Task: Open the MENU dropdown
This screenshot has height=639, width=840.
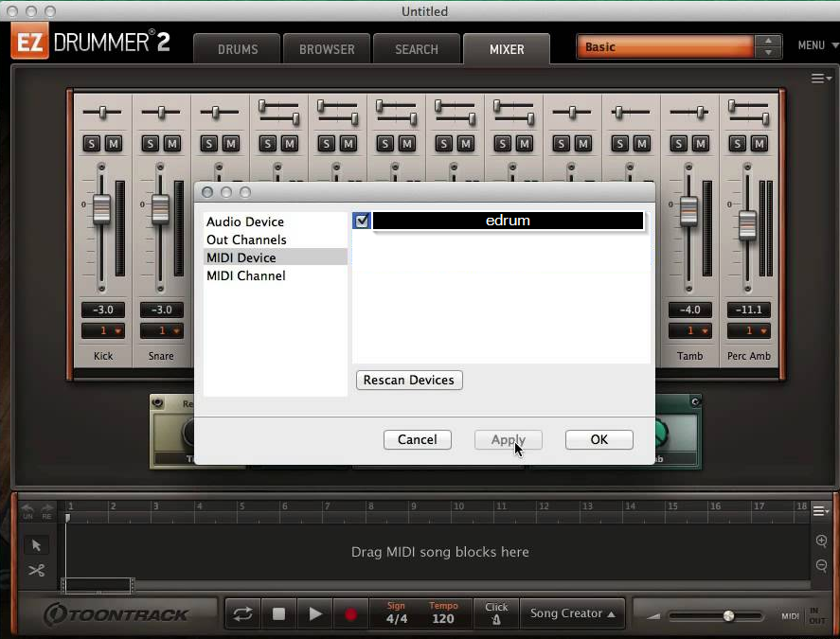Action: 817,45
